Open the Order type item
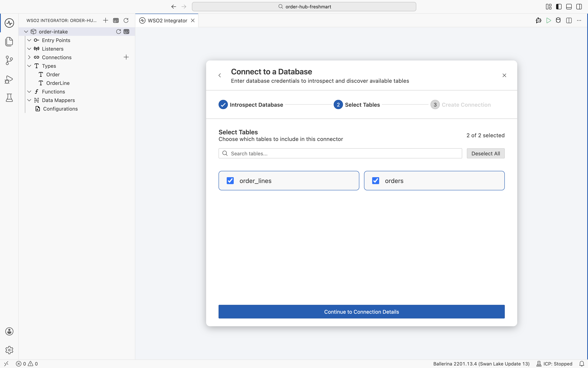588x368 pixels. pyautogui.click(x=53, y=74)
